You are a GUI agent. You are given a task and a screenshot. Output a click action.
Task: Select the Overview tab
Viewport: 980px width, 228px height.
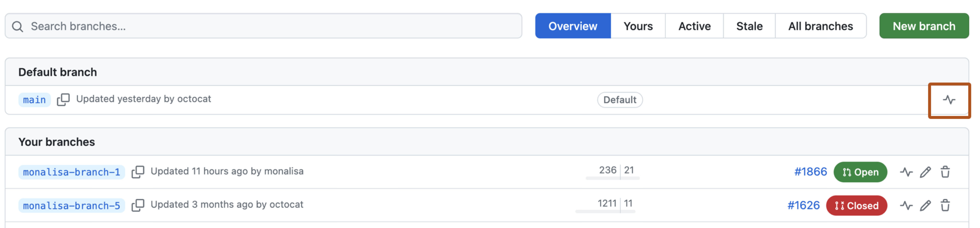(573, 26)
